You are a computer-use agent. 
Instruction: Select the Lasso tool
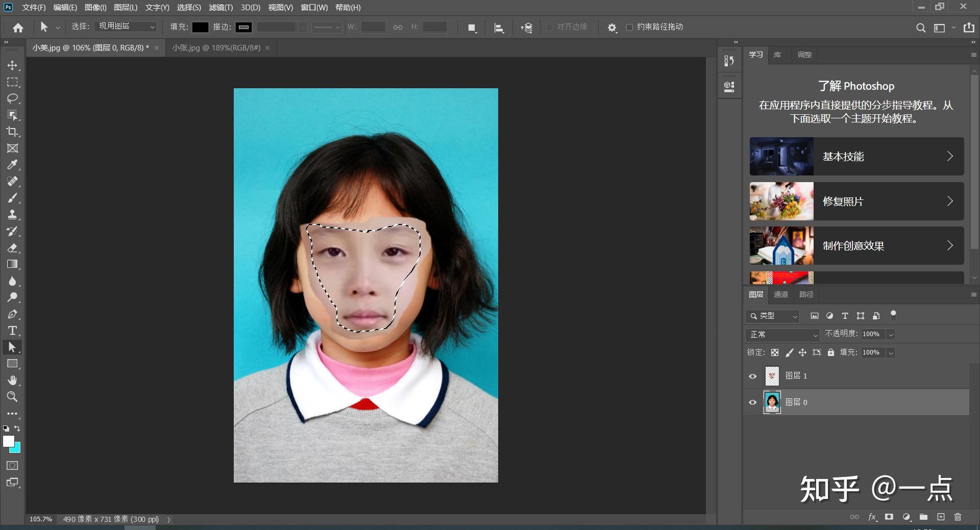click(12, 98)
